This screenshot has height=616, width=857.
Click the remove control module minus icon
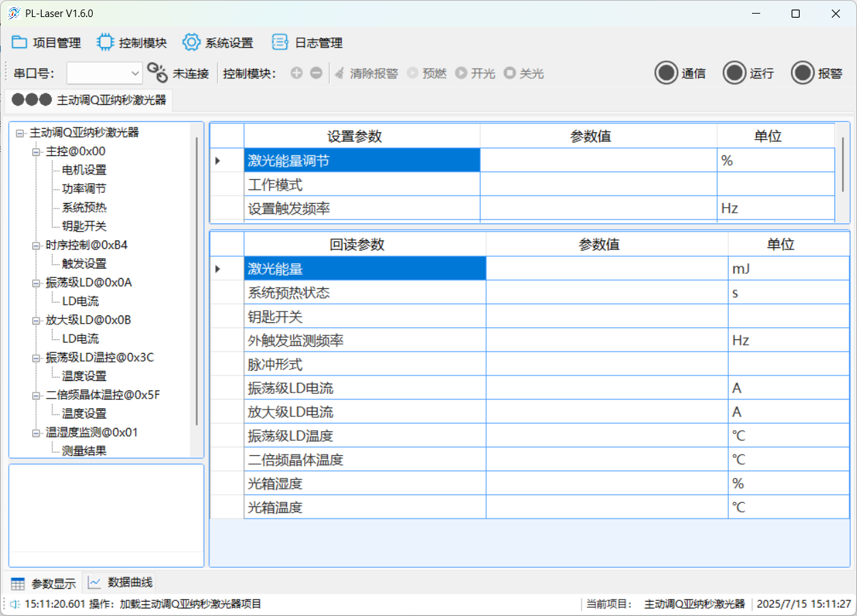[x=316, y=73]
